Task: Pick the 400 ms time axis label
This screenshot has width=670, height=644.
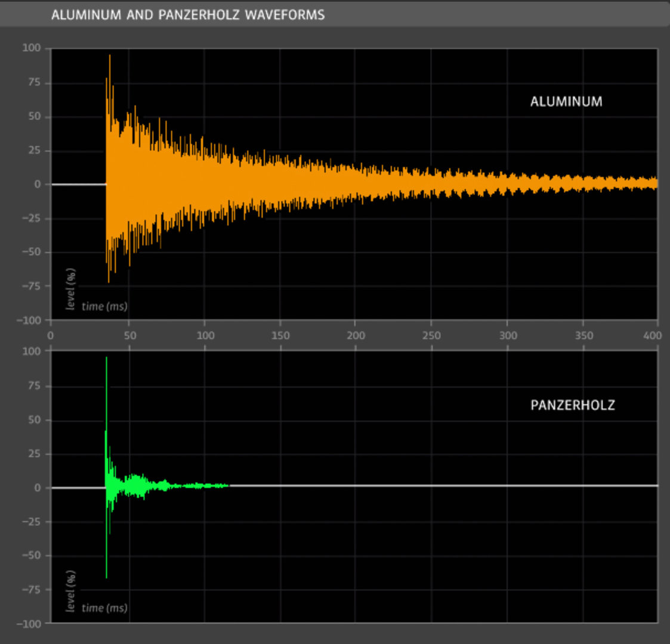Action: click(x=652, y=335)
